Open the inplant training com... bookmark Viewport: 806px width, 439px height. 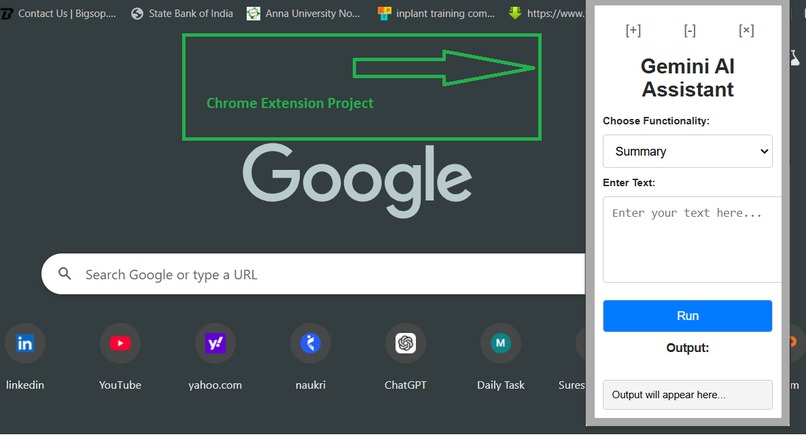pos(436,13)
